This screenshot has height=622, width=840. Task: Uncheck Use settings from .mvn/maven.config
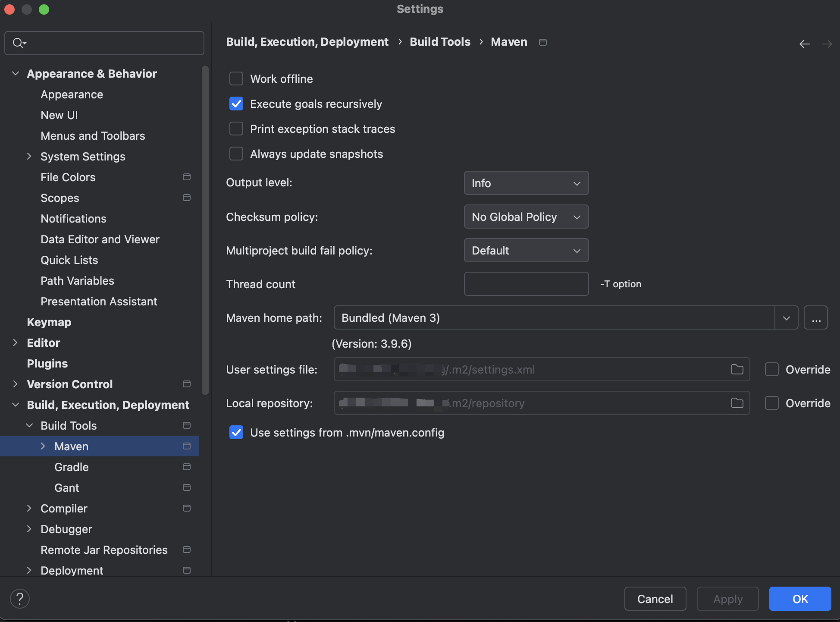click(x=236, y=432)
